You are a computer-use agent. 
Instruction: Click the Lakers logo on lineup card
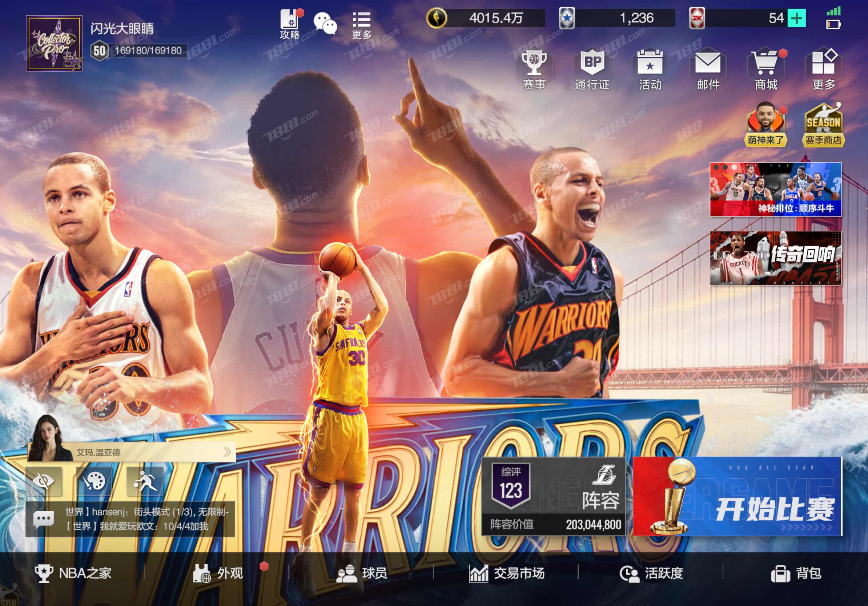pos(603,474)
